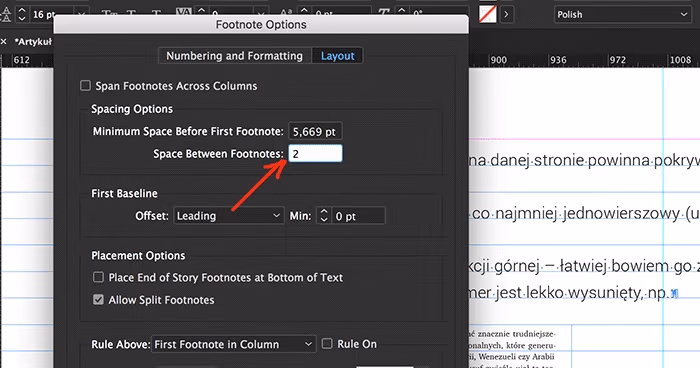
Task: Click the skew italic T icon
Action: (384, 13)
